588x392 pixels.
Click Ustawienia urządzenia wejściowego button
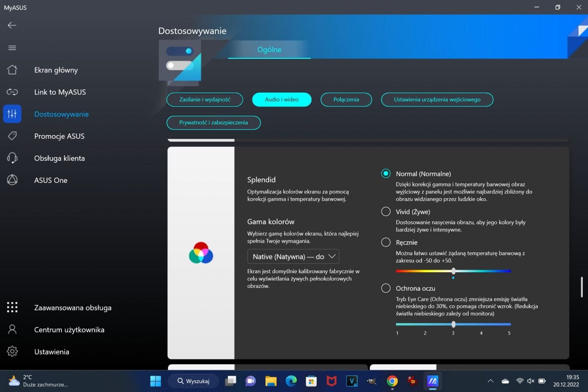click(x=437, y=99)
